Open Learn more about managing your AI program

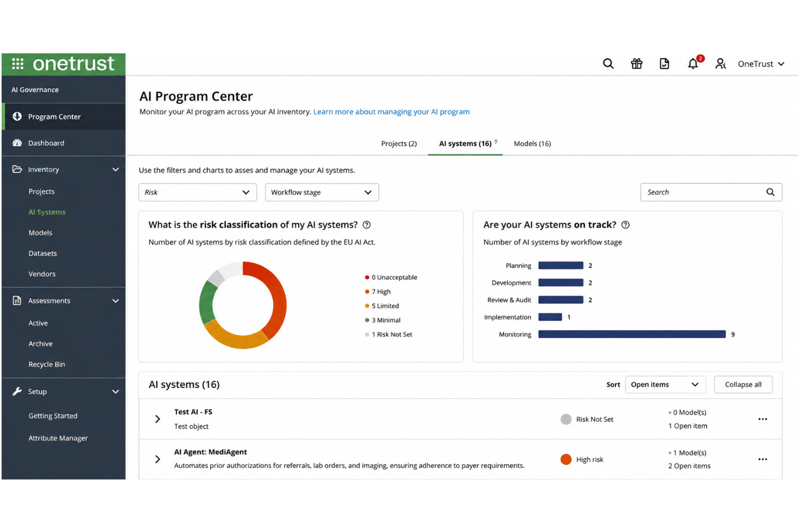pyautogui.click(x=391, y=112)
